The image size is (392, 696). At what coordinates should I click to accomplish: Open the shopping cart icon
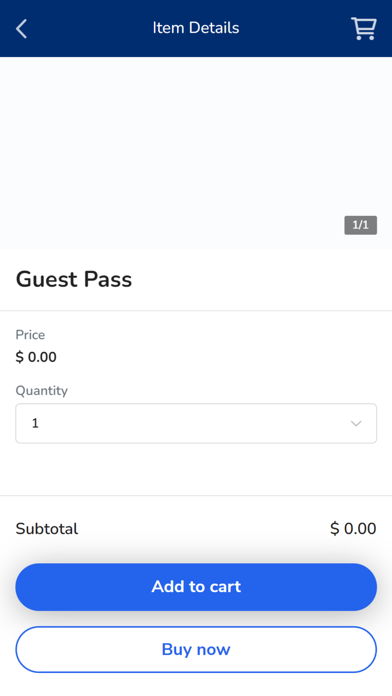[364, 28]
